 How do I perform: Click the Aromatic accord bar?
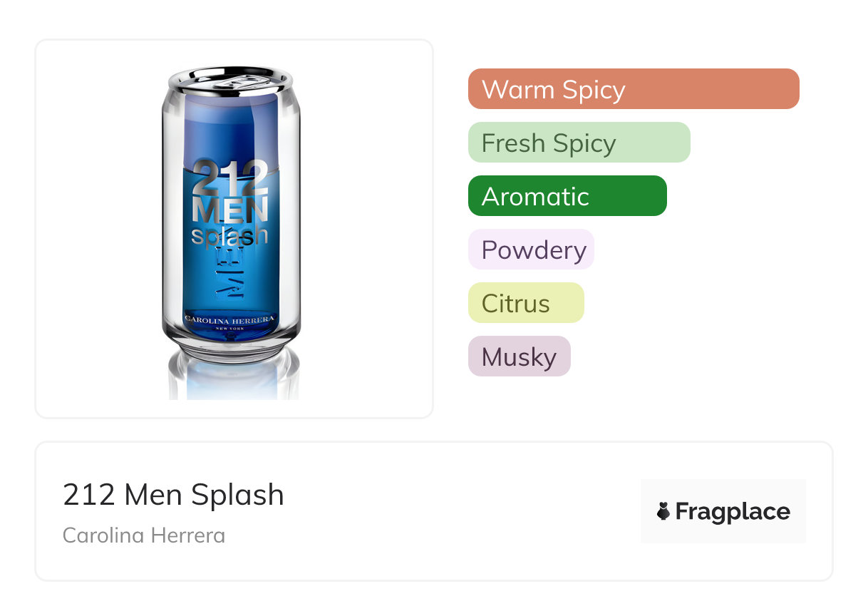coord(567,196)
